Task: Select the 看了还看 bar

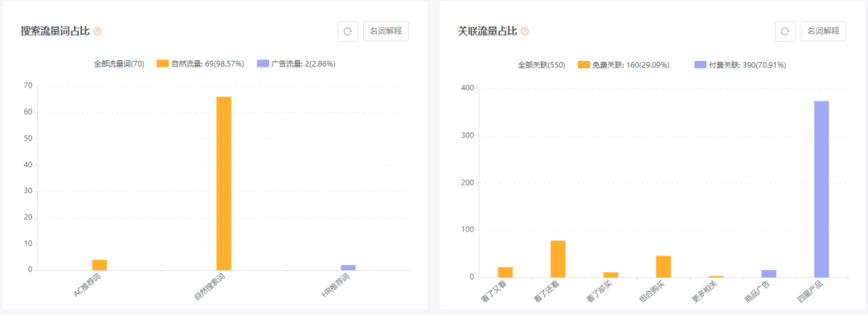Action: [x=558, y=259]
